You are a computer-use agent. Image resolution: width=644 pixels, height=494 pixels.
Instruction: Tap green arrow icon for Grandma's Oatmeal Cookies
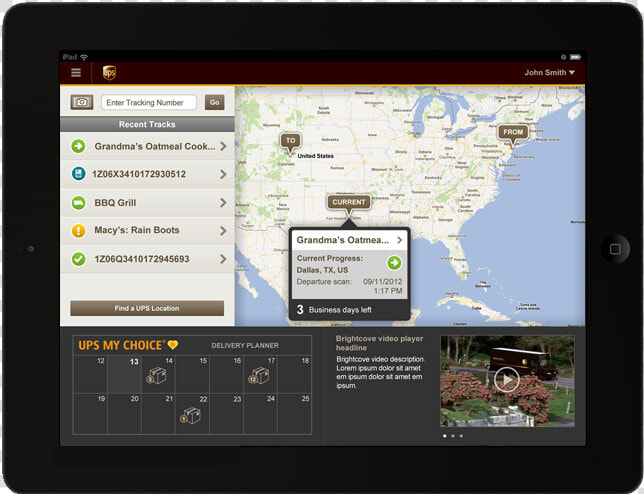pos(78,146)
